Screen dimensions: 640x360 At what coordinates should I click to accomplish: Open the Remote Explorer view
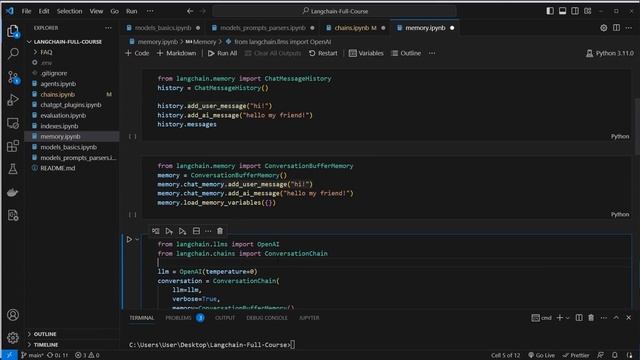pyautogui.click(x=13, y=123)
